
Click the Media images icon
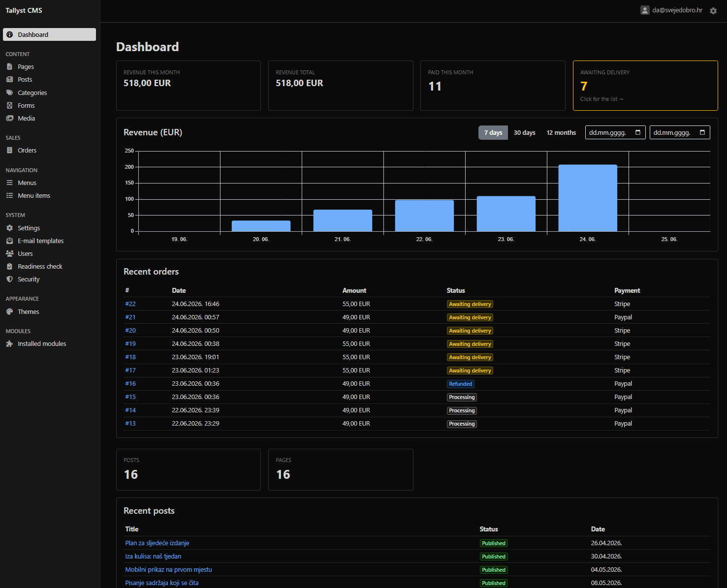tap(9, 118)
